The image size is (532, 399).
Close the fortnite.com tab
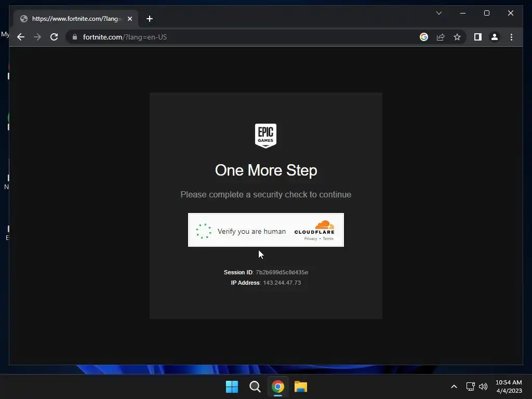(129, 19)
